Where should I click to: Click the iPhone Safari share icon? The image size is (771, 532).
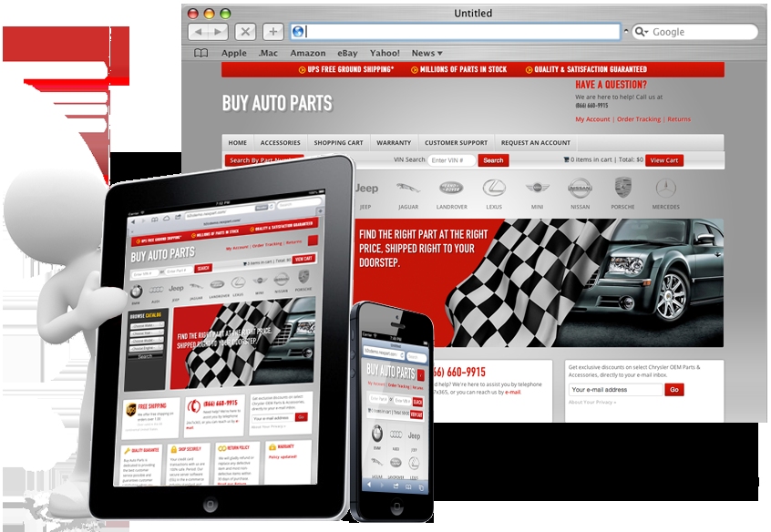[x=395, y=486]
